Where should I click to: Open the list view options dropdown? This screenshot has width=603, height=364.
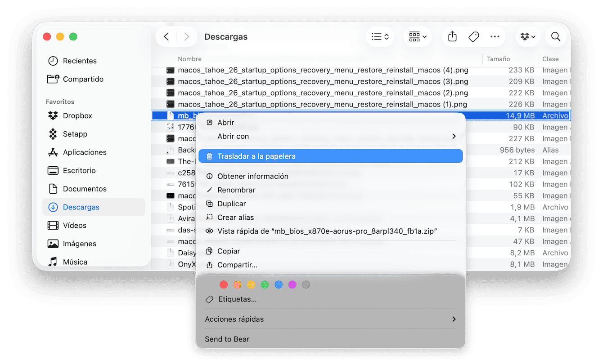coord(380,37)
